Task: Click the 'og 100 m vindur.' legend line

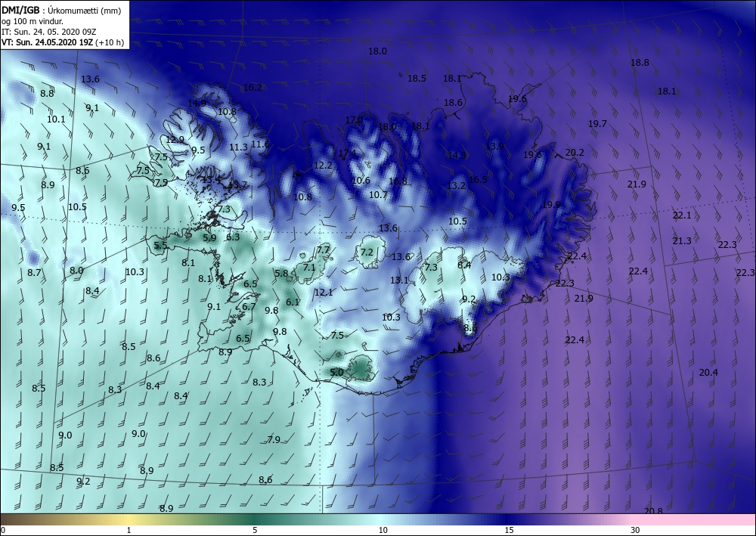Action: [33, 21]
